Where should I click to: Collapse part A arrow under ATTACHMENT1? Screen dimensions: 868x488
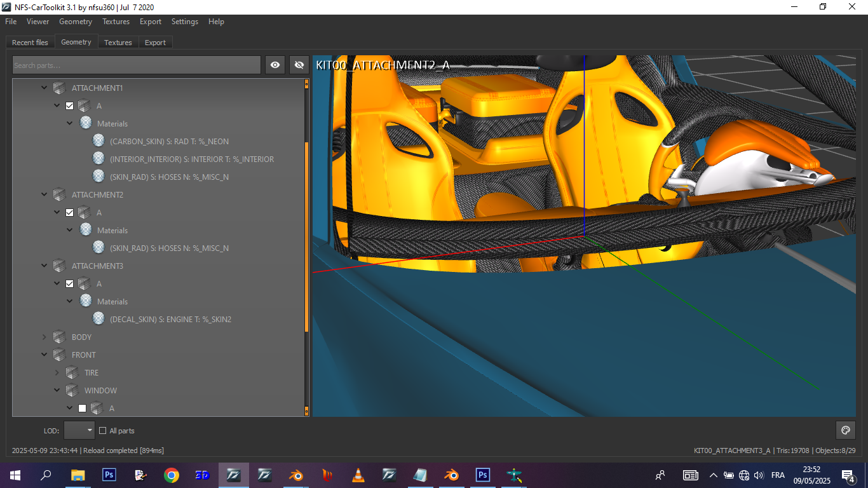tap(57, 105)
